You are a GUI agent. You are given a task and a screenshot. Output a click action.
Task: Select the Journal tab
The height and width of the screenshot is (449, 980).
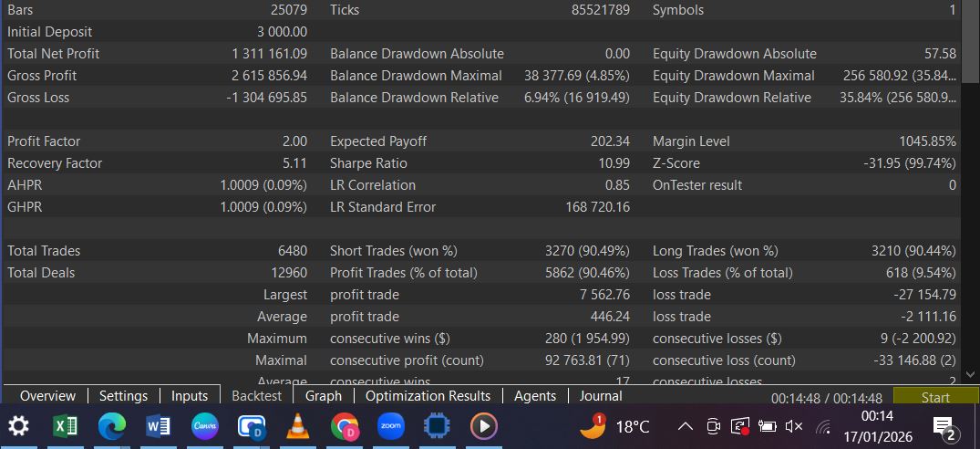click(x=601, y=396)
